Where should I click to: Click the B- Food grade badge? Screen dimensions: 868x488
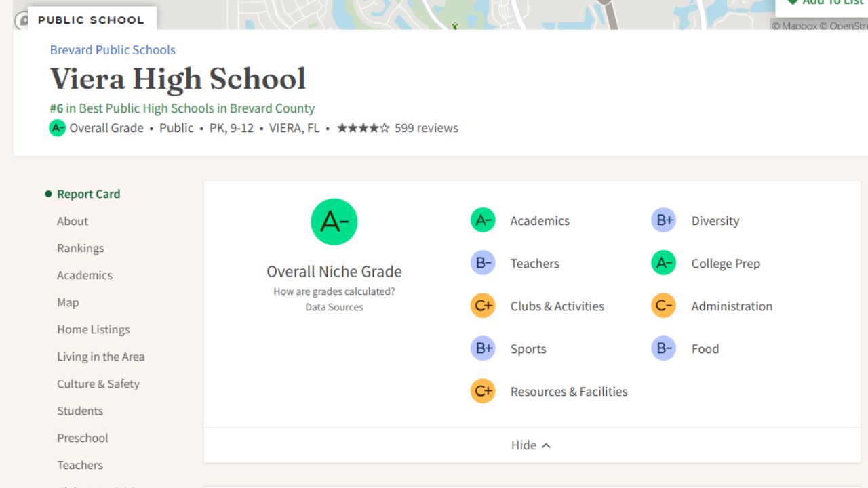click(663, 348)
